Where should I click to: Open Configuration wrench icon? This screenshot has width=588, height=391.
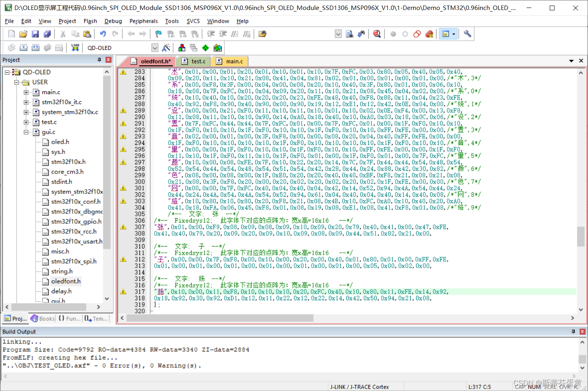(467, 34)
